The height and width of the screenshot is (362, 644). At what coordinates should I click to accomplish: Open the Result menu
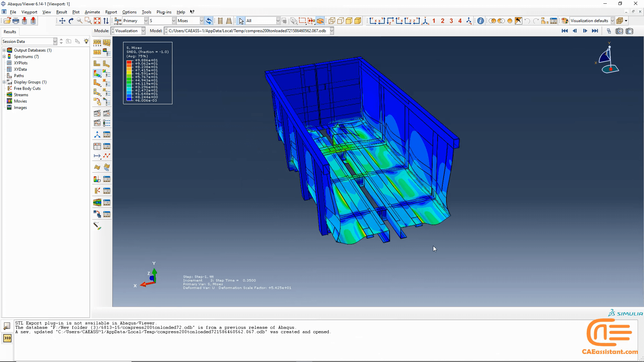[x=62, y=12]
